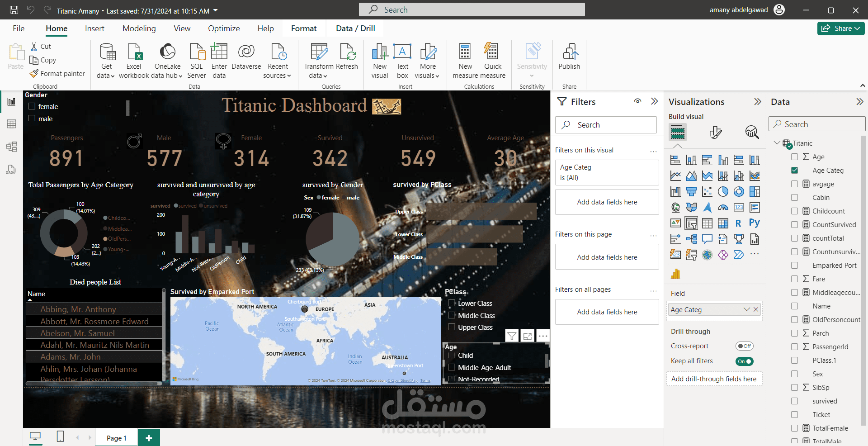Pick the decomposition tree visual icon
Viewport: 868px width, 446px height.
click(691, 239)
